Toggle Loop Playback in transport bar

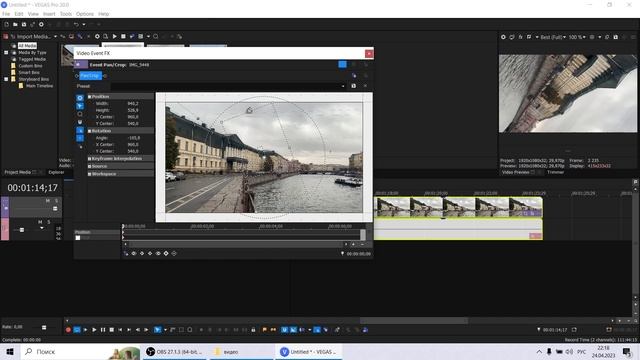coord(77,330)
